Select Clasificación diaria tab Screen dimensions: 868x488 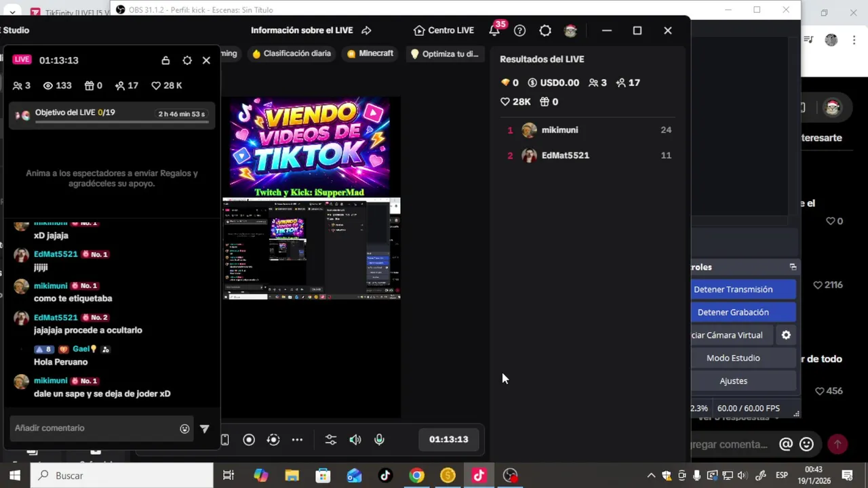[x=292, y=54]
